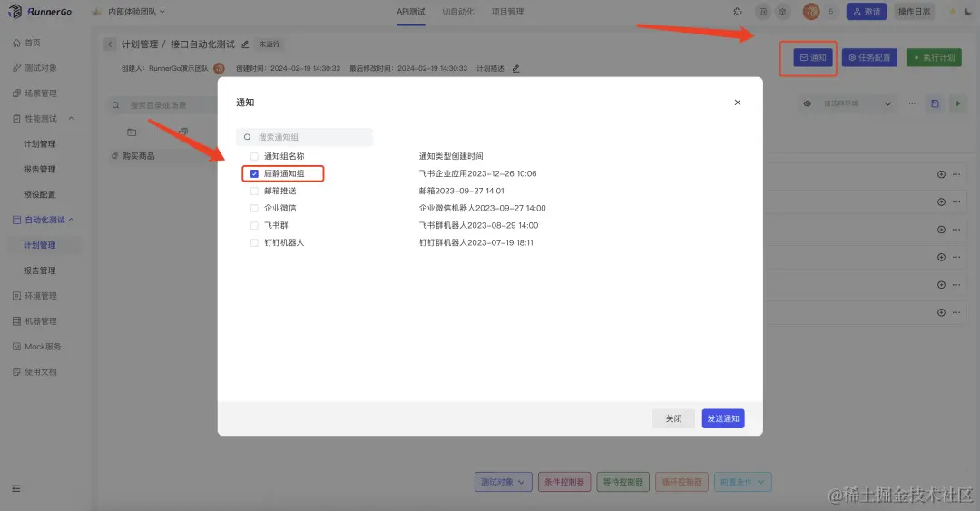Check the 邮箱推送 checkbox
Screen dimensions: 980x511
point(254,191)
